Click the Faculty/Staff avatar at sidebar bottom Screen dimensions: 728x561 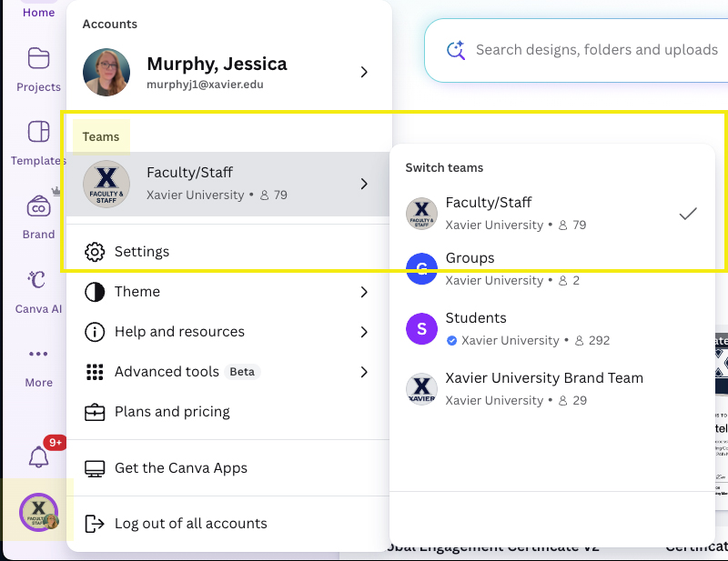click(x=37, y=511)
